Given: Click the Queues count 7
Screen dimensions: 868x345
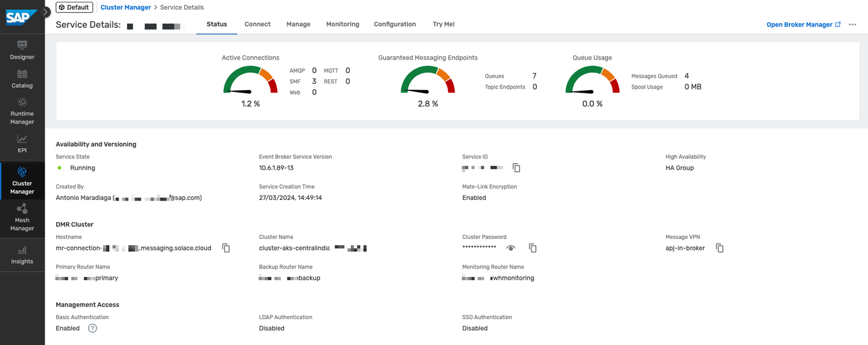Looking at the screenshot, I should [534, 76].
